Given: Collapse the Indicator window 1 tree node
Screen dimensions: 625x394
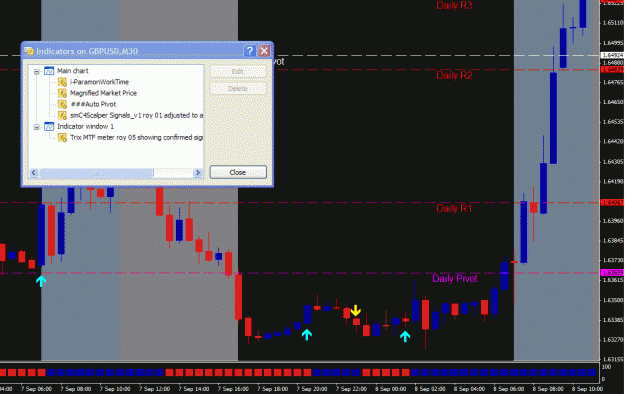Looking at the screenshot, I should 37,127.
